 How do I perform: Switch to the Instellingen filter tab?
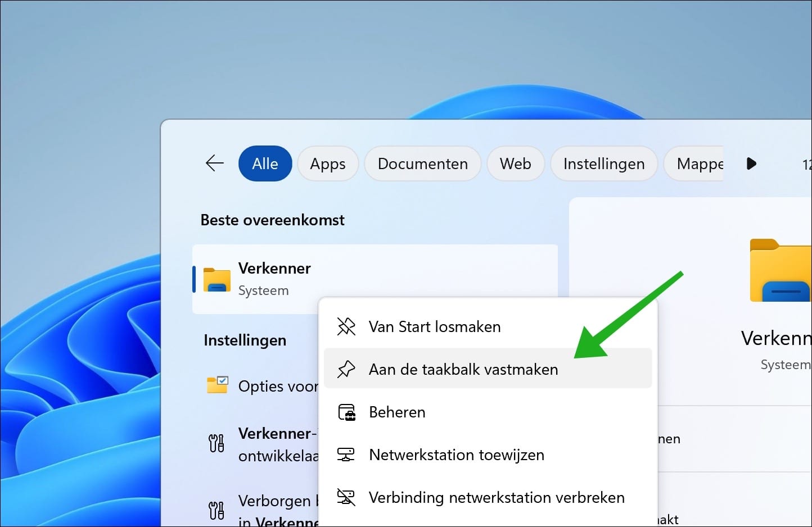pos(603,163)
